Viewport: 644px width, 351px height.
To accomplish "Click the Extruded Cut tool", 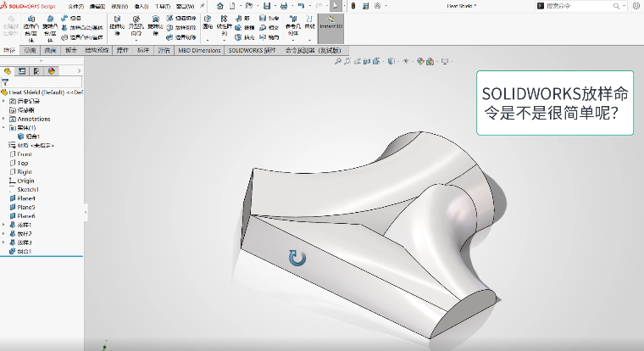I will point(117,25).
